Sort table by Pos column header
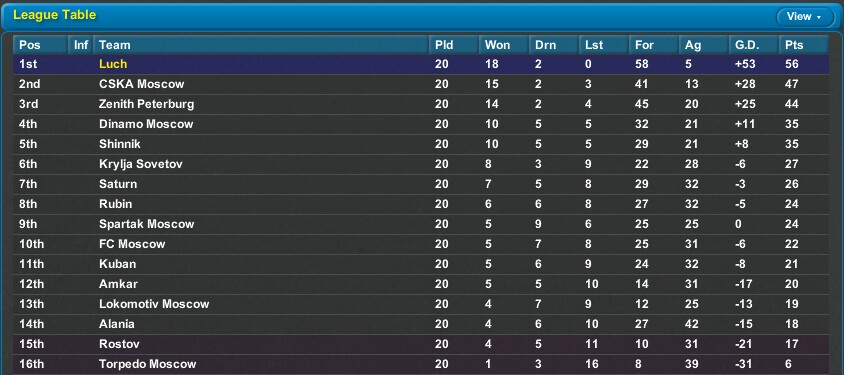 coord(41,45)
